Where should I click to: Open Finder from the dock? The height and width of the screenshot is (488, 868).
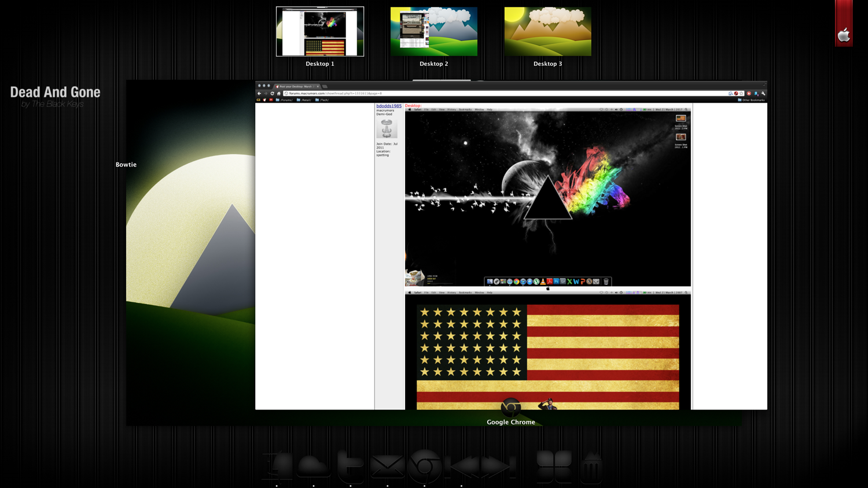(278, 466)
